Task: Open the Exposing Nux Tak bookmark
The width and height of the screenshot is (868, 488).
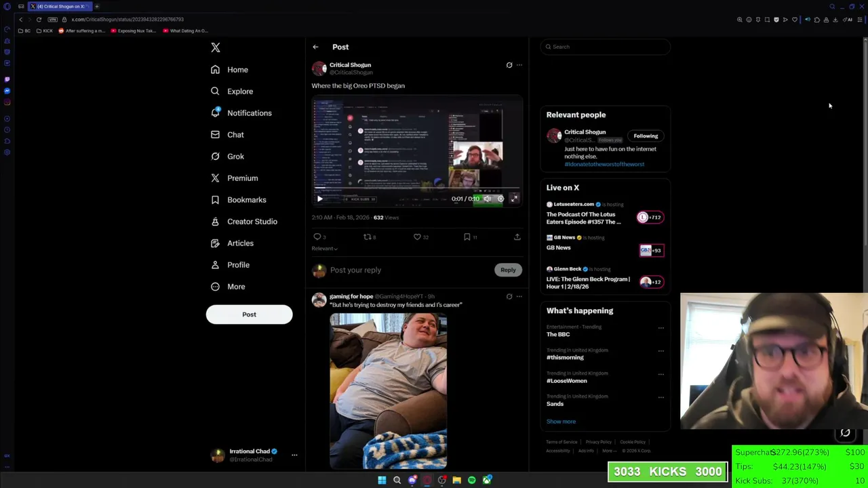Action: click(x=133, y=30)
